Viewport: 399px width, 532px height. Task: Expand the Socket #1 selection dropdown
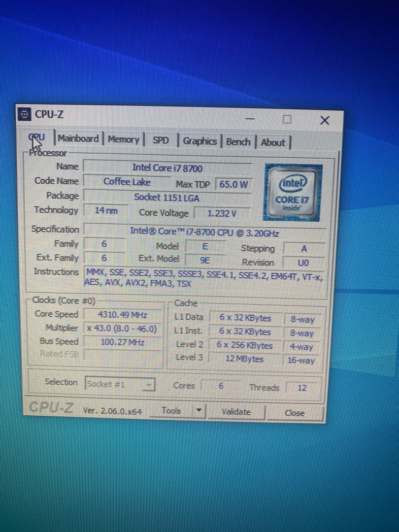click(121, 384)
